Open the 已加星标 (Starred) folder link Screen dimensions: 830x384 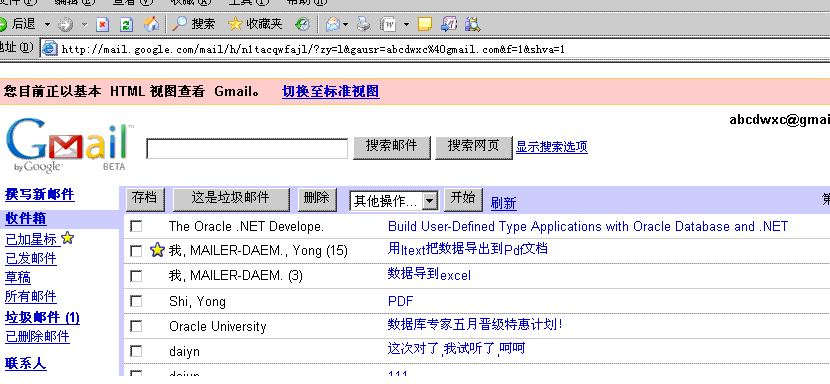[32, 239]
